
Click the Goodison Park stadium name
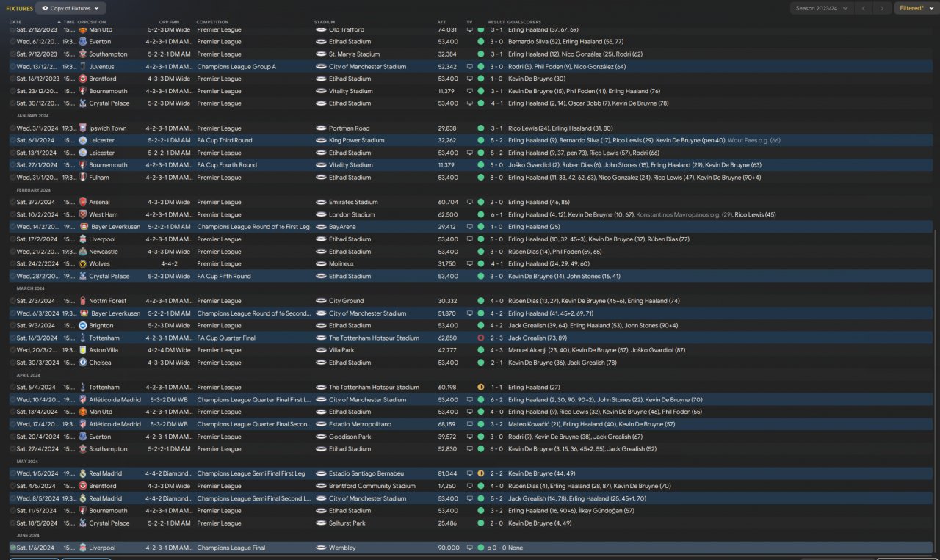(350, 437)
